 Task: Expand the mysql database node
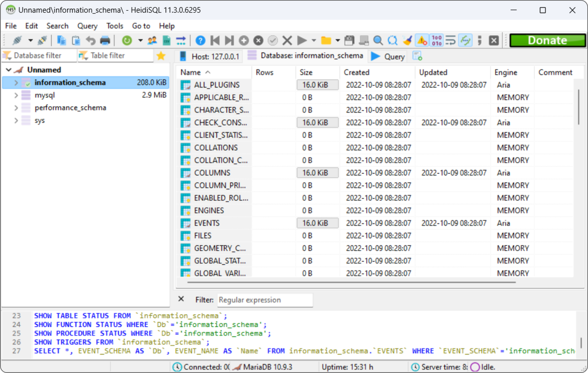[16, 95]
